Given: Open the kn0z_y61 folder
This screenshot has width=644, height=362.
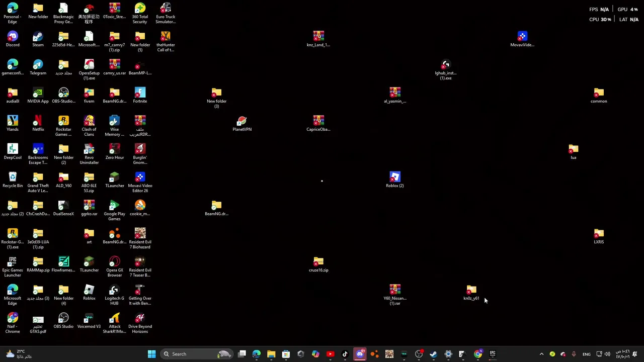Looking at the screenshot, I should [x=471, y=293].
